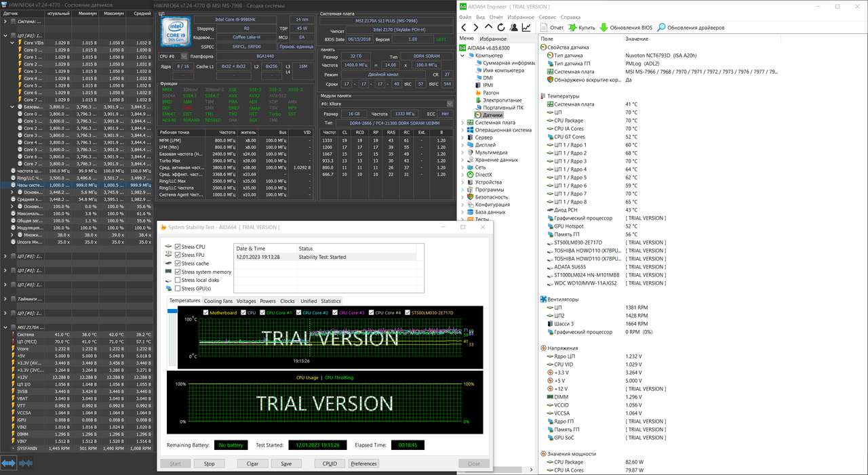Viewport: 868px width, 475px height.
Task: Open the Справка menu in AIDA64
Action: click(x=570, y=17)
